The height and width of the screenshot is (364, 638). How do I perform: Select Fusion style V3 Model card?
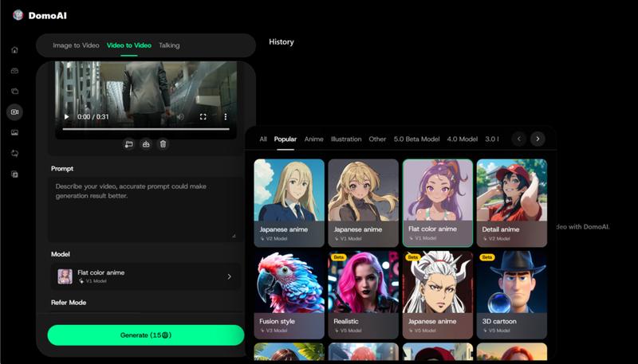point(289,295)
